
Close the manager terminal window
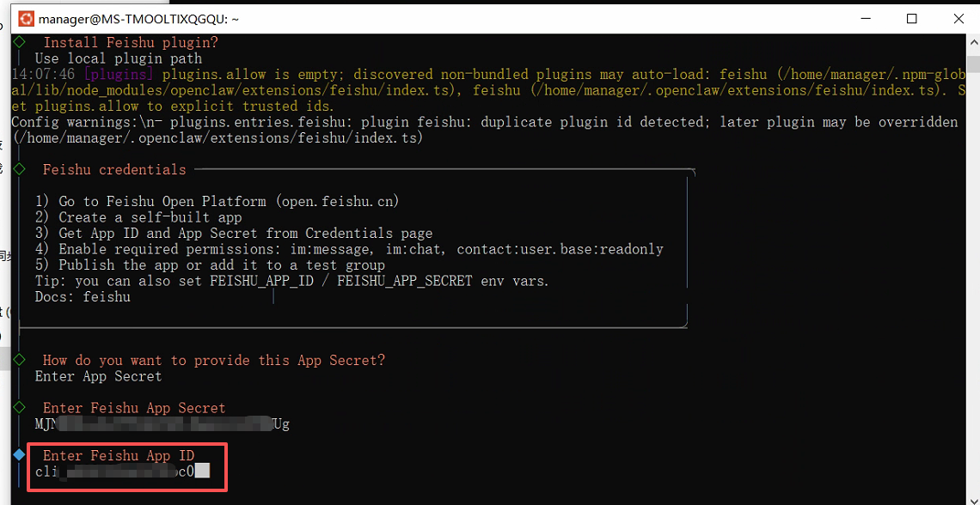pos(959,20)
